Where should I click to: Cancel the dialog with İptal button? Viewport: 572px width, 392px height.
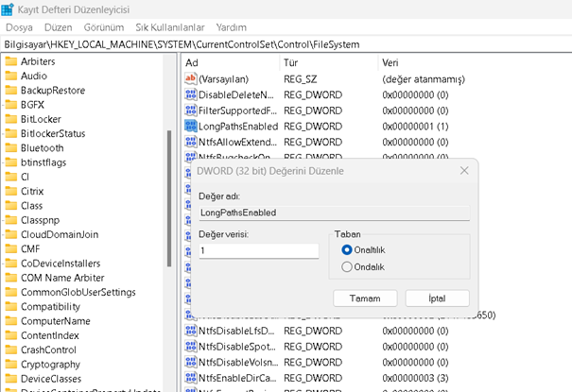[x=437, y=298]
